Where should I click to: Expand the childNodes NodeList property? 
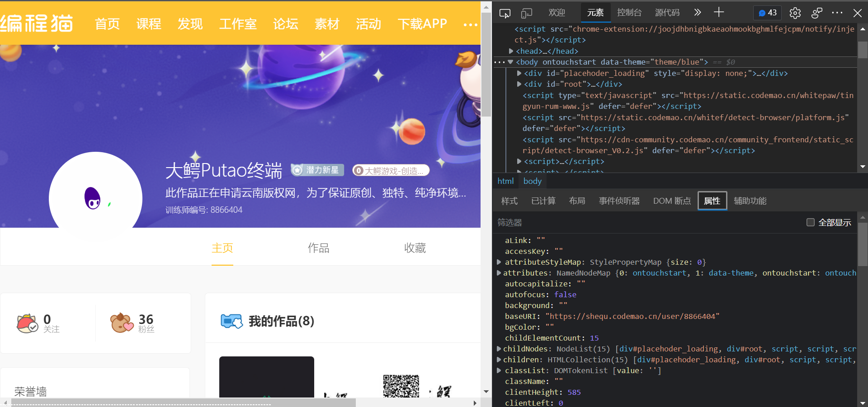click(x=499, y=349)
